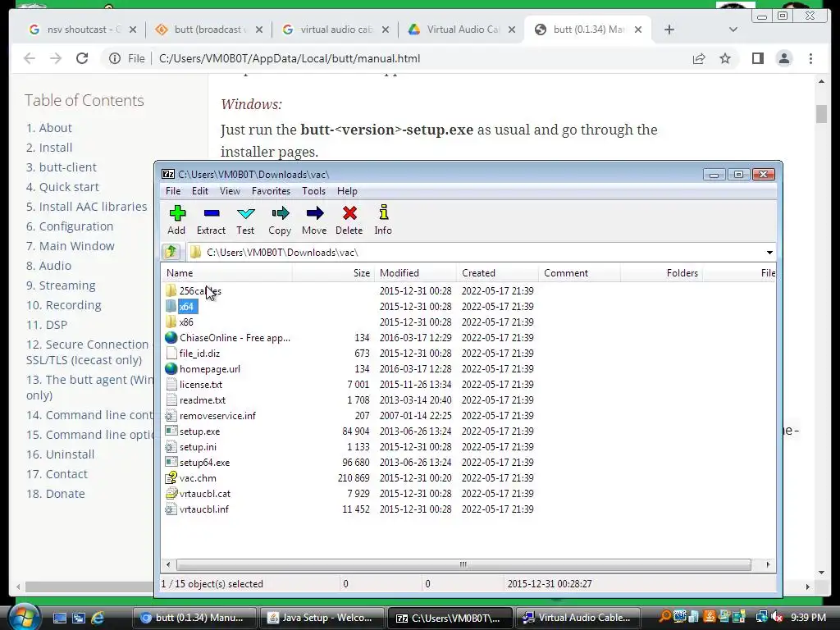Go up one folder level in 7-Zip
Image resolution: width=840 pixels, height=630 pixels.
click(171, 252)
